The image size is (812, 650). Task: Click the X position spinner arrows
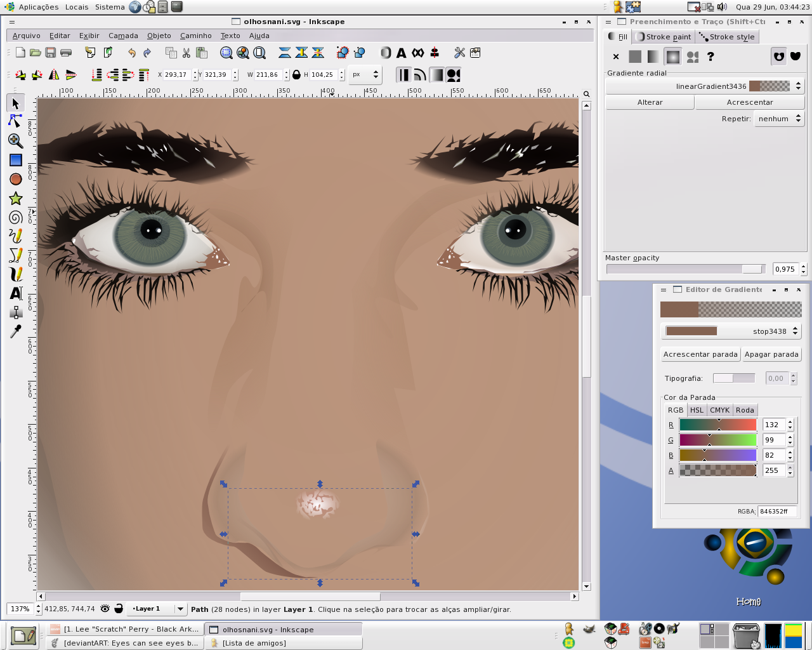(x=195, y=75)
